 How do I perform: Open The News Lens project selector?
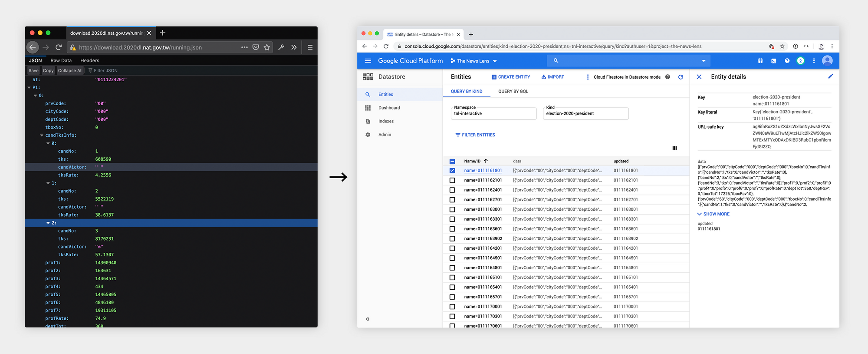(473, 61)
